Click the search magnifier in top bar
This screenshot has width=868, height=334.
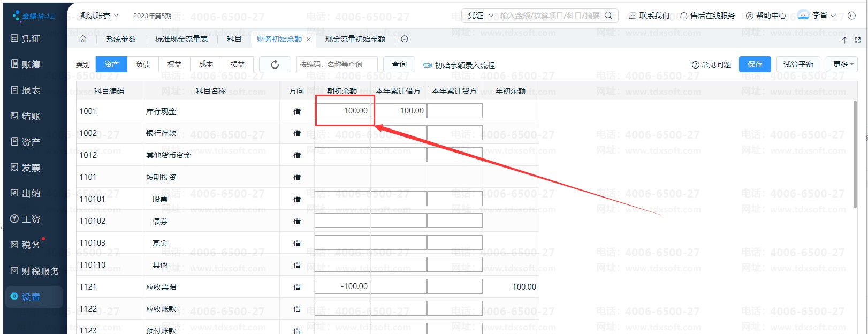coord(608,16)
